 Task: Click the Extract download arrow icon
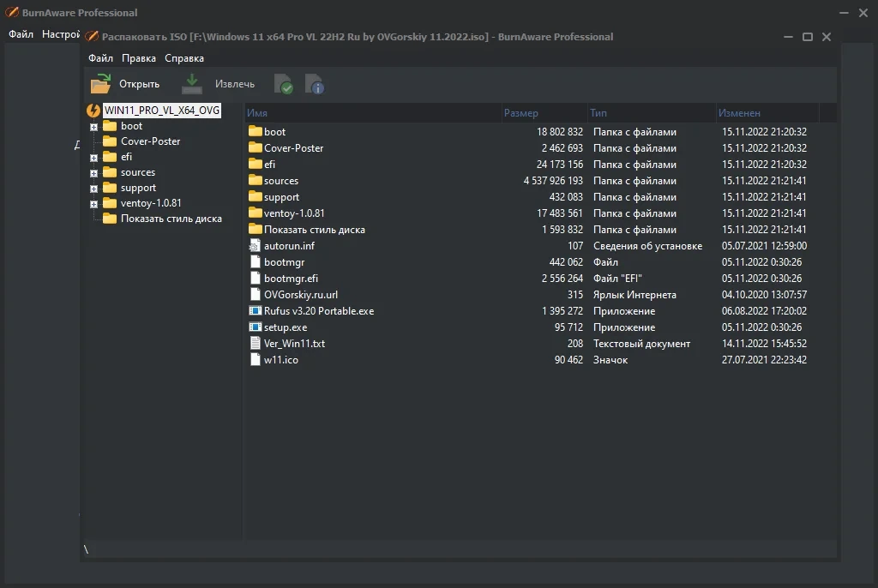pos(191,84)
